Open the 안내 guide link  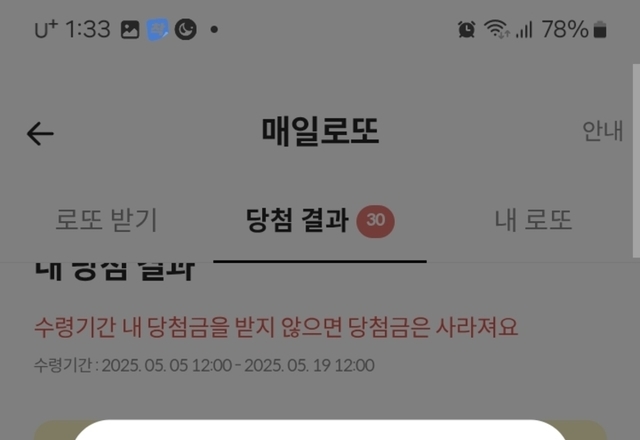(602, 131)
